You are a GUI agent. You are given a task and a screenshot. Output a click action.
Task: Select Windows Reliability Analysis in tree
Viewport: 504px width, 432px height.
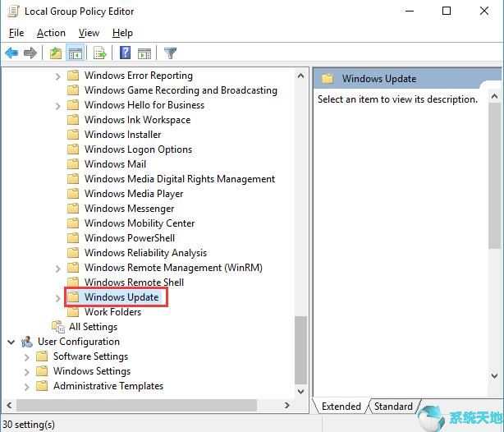pyautogui.click(x=145, y=253)
